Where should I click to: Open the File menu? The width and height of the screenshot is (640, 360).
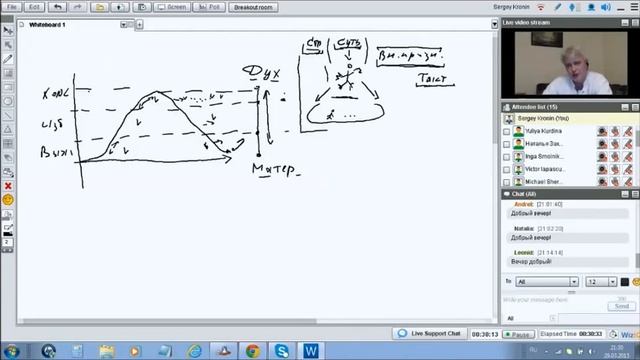(12, 7)
